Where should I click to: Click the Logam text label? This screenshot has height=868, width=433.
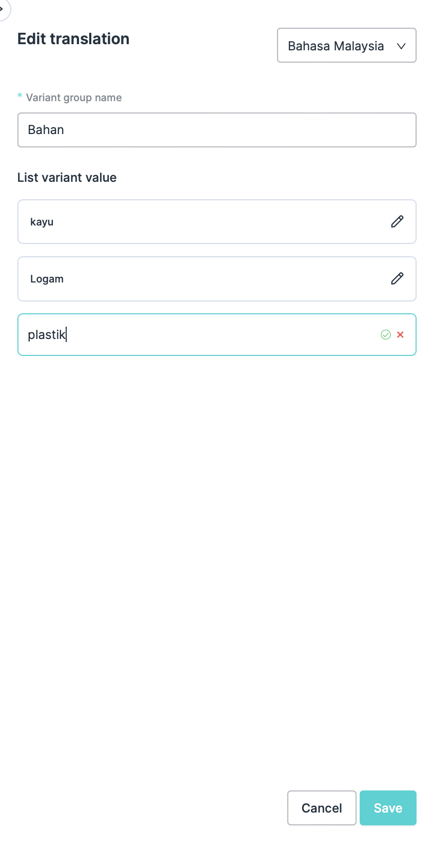click(x=47, y=279)
